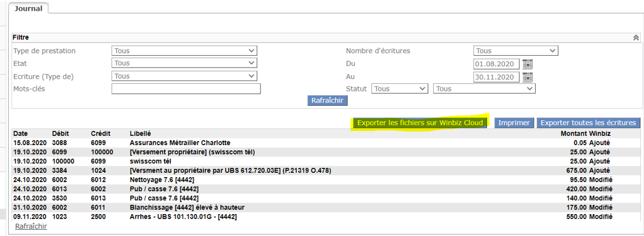Click the Du date field 01.08.2020

(x=496, y=64)
